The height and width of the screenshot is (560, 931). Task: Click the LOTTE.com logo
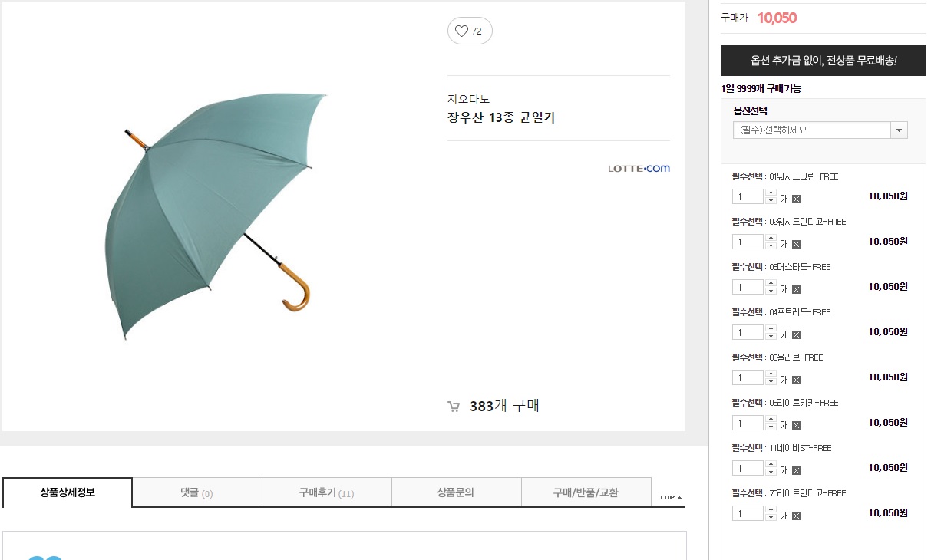(639, 168)
